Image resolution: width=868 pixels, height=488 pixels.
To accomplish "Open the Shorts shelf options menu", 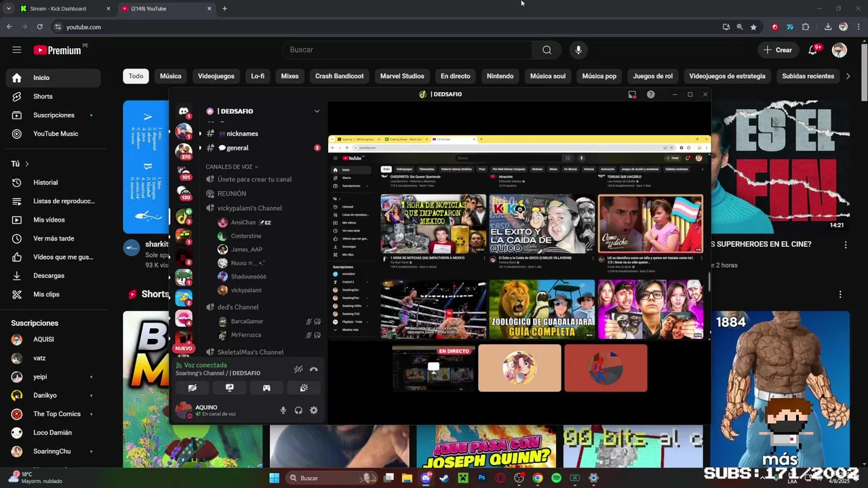I will click(x=840, y=294).
